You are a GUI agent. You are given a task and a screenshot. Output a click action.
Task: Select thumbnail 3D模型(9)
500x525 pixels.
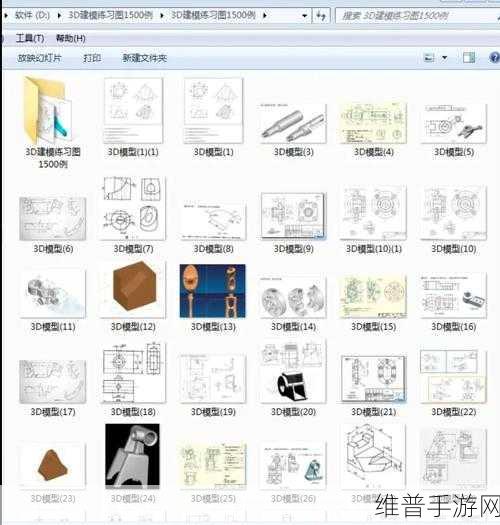(293, 216)
